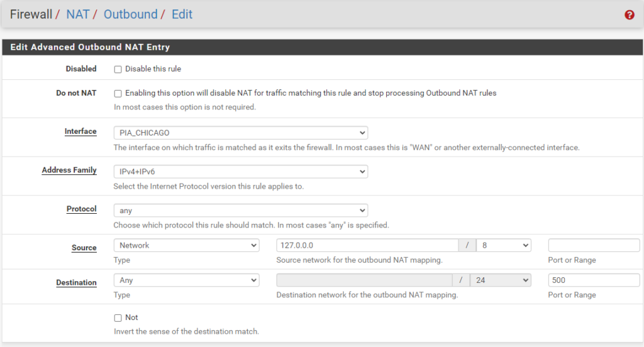Open the Source type Network dropdown
This screenshot has width=644, height=347.
(x=186, y=245)
